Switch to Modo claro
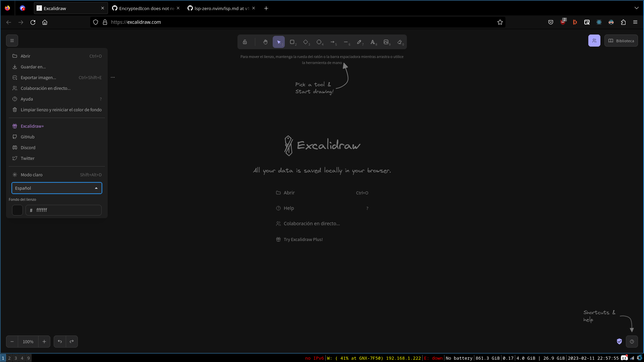Viewport: 644px width, 362px height. click(x=32, y=175)
